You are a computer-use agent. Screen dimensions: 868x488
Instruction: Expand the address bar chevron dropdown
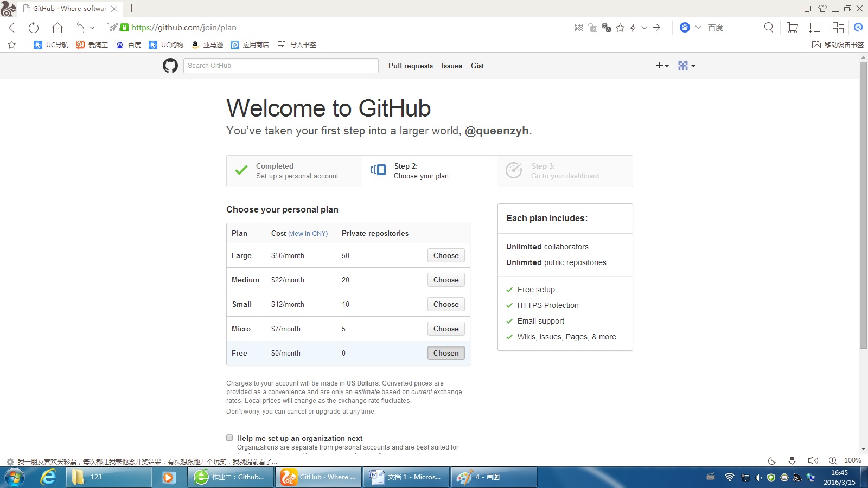click(x=644, y=28)
